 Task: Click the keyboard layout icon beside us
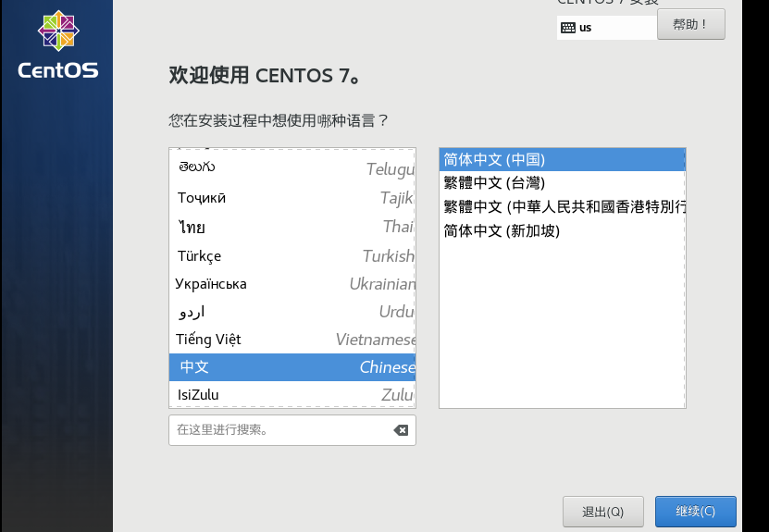568,28
